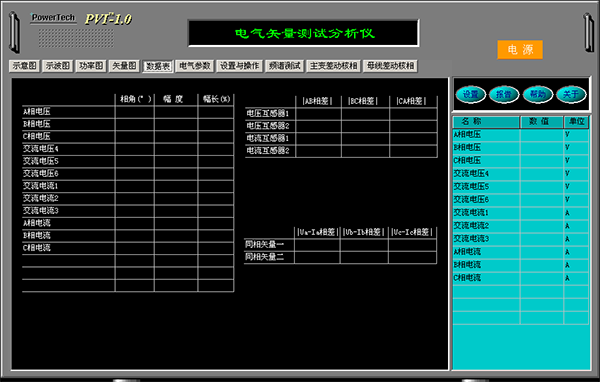Select the A相电压 row in cyan list
Viewport: 600px width, 382px height.
tap(520, 135)
